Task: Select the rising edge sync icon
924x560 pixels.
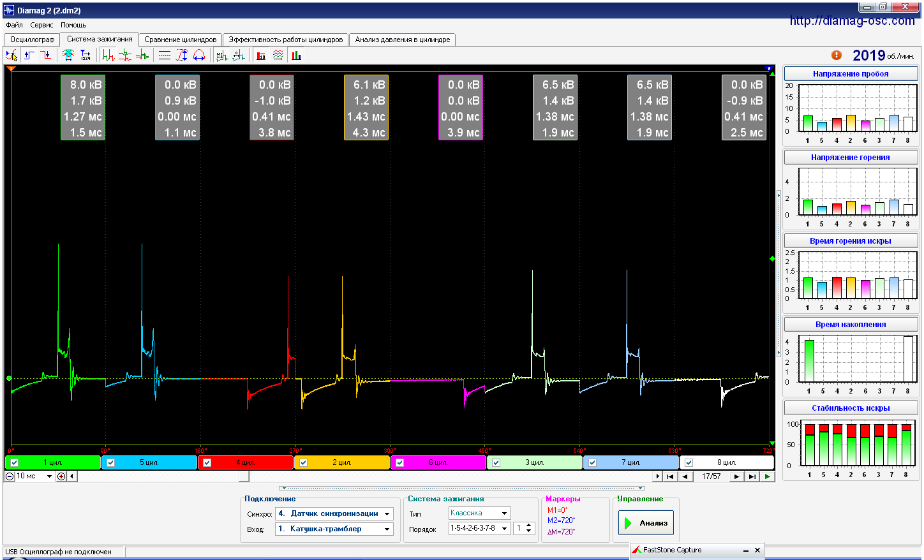Action: tap(29, 55)
